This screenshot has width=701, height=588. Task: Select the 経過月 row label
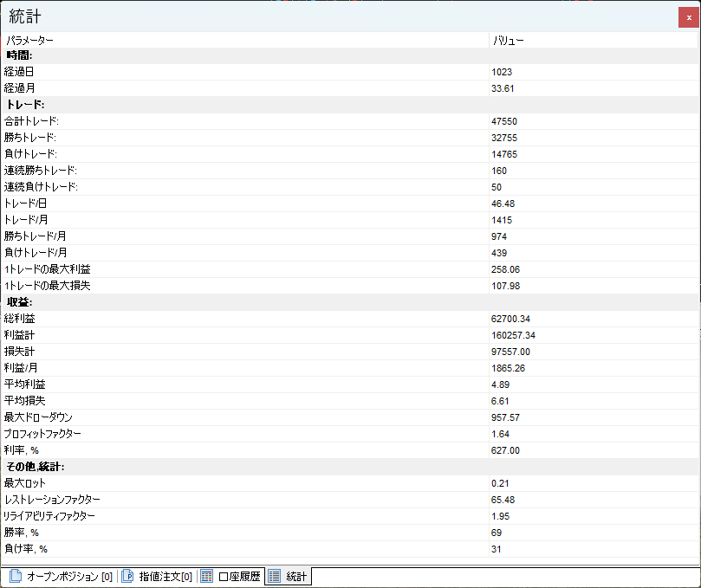19,88
